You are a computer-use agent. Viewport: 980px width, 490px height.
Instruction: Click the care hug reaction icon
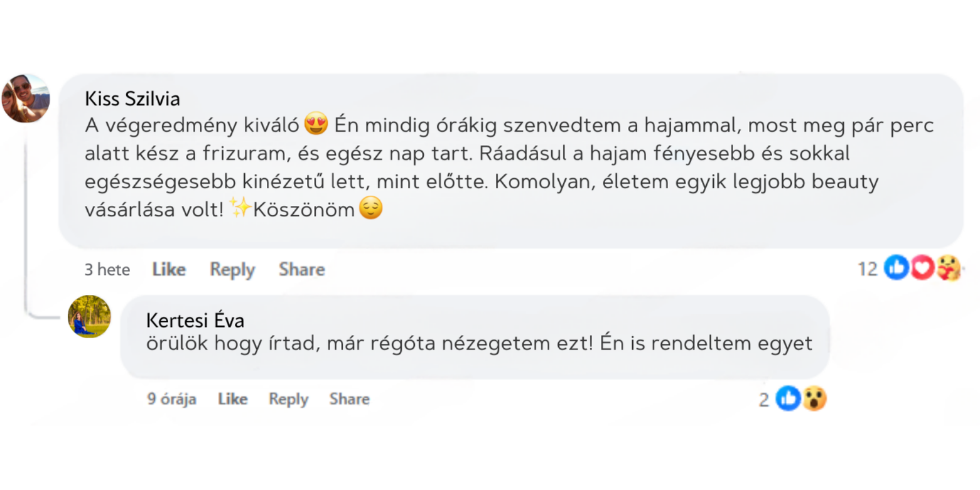click(948, 269)
